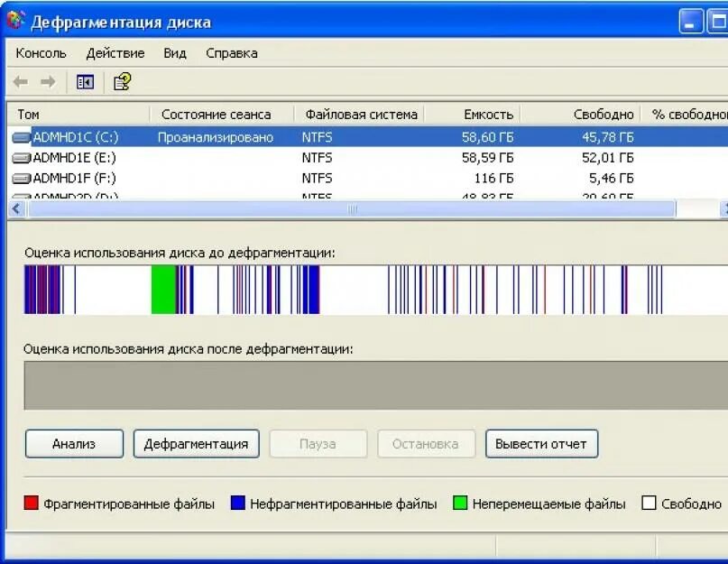Viewport: 728px width, 564px height.
Task: Click the red fragmented files legend swatch
Action: point(30,502)
